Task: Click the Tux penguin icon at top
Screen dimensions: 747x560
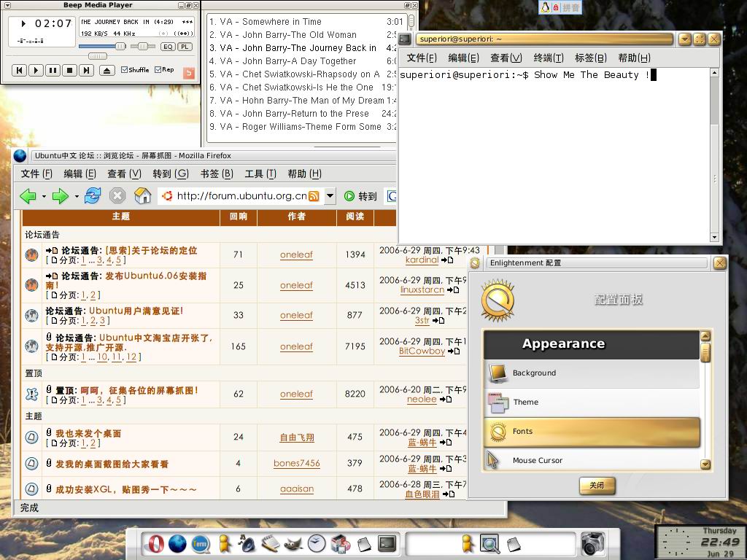Action: [545, 7]
